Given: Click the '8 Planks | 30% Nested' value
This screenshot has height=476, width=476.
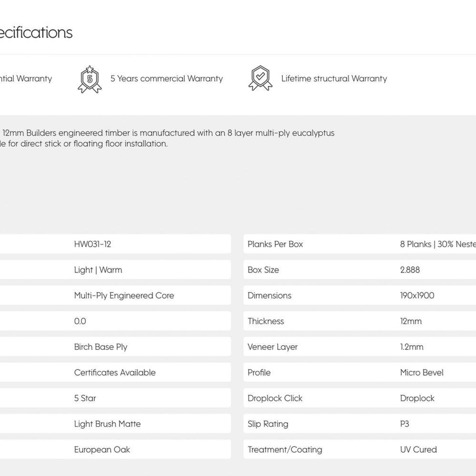Looking at the screenshot, I should tap(438, 244).
